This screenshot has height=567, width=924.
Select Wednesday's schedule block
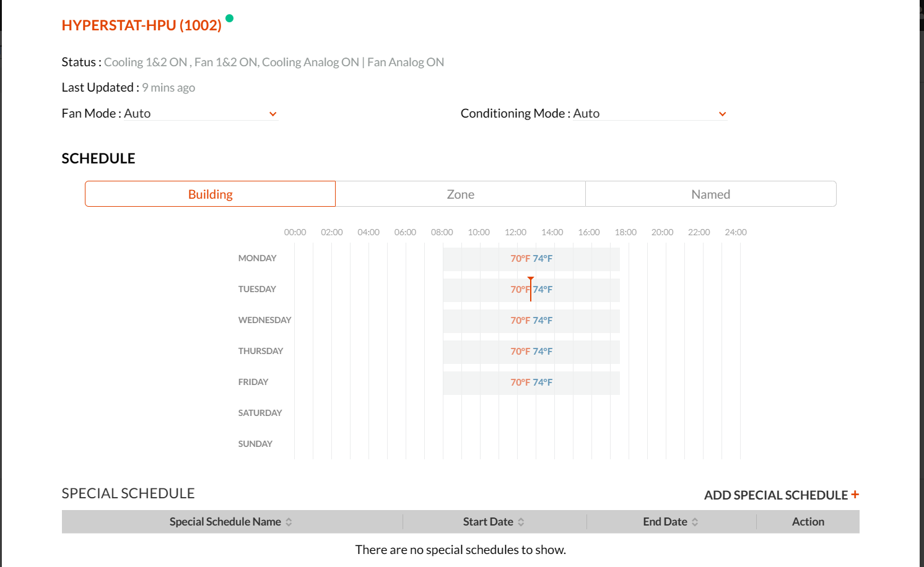pos(531,321)
